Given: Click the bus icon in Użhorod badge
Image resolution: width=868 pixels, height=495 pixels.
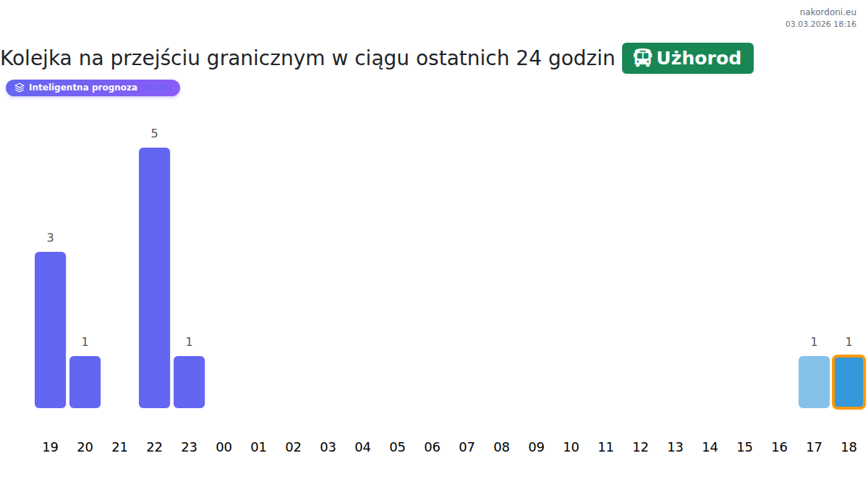Looking at the screenshot, I should click(x=642, y=58).
